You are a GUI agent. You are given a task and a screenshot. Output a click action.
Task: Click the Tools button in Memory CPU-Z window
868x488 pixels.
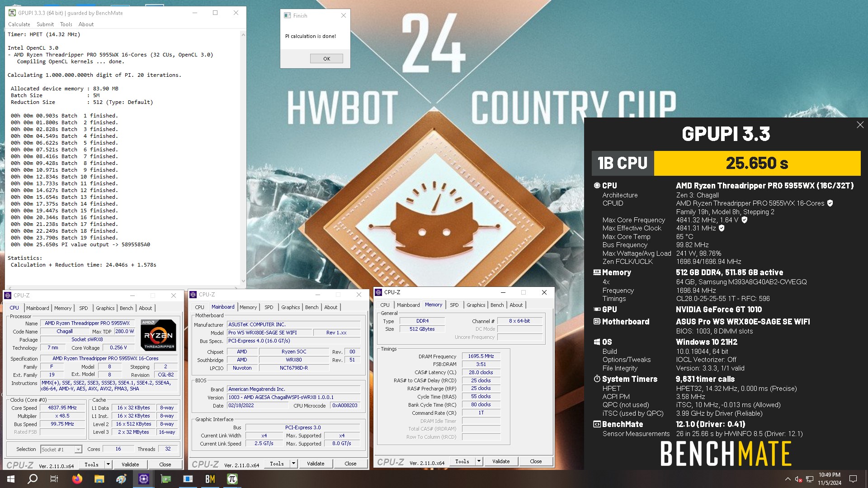coord(462,461)
